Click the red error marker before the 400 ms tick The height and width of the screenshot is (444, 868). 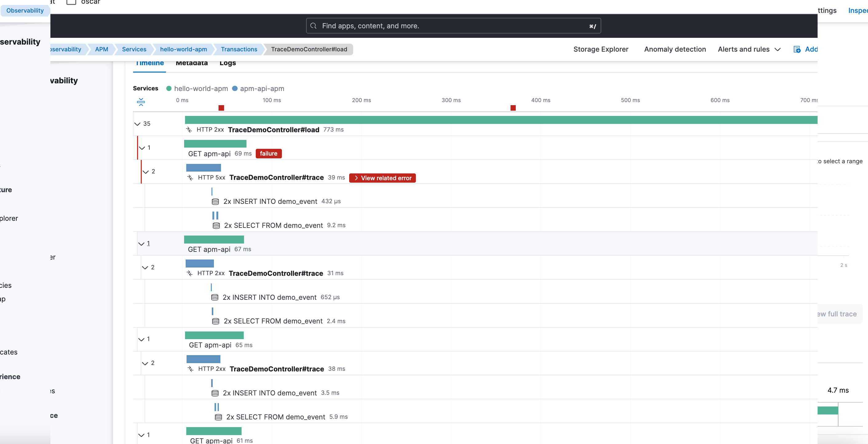(x=513, y=108)
